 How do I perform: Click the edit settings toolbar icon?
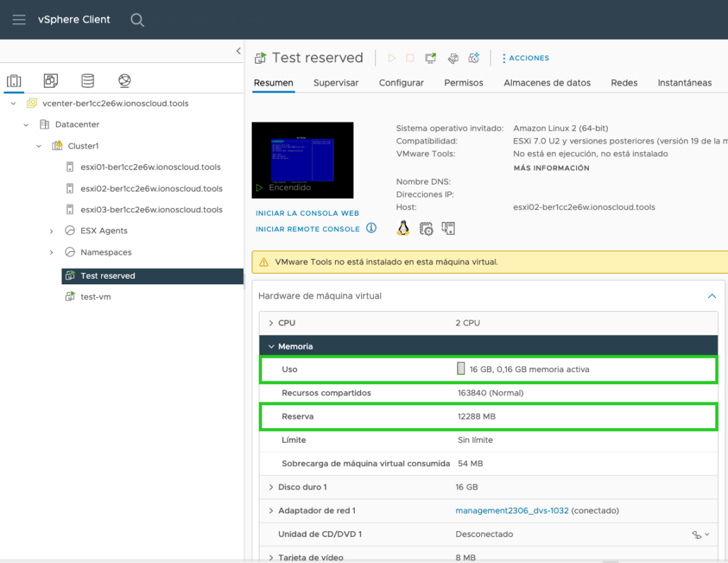(x=452, y=58)
